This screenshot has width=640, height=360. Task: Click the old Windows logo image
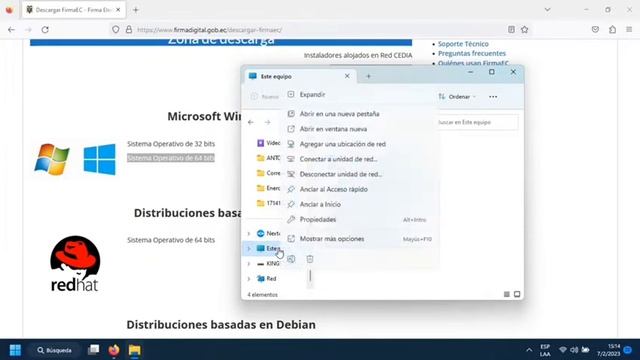coord(52,159)
